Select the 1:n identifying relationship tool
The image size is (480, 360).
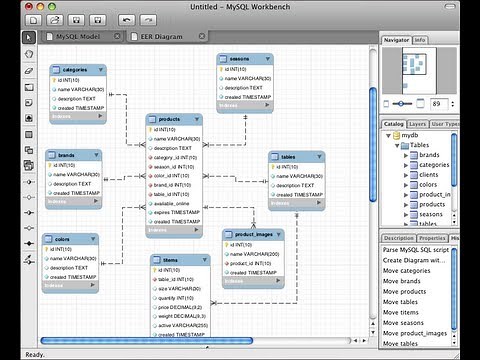29,228
